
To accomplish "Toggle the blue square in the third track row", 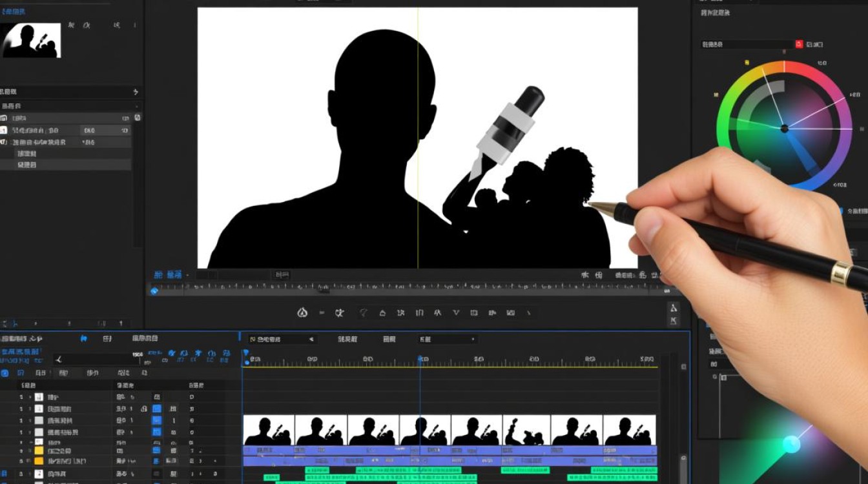I will coord(156,420).
